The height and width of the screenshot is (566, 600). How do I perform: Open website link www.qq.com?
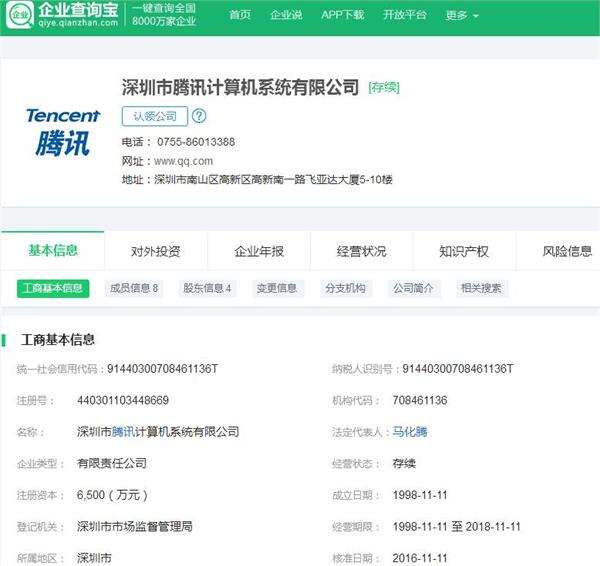coord(183,161)
